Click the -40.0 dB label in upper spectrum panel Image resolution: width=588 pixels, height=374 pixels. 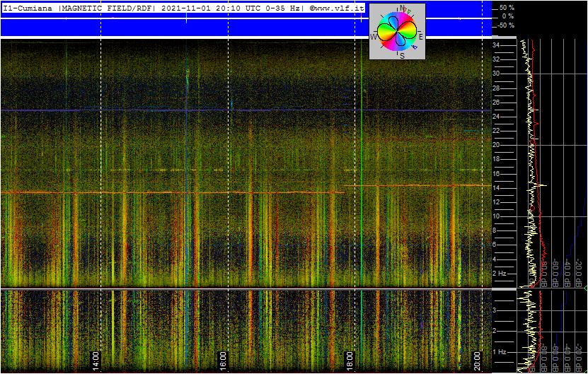567,273
